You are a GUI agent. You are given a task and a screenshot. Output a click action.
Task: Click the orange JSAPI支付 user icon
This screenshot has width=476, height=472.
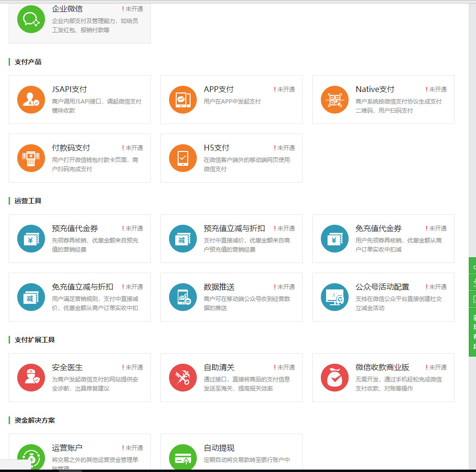pyautogui.click(x=31, y=100)
